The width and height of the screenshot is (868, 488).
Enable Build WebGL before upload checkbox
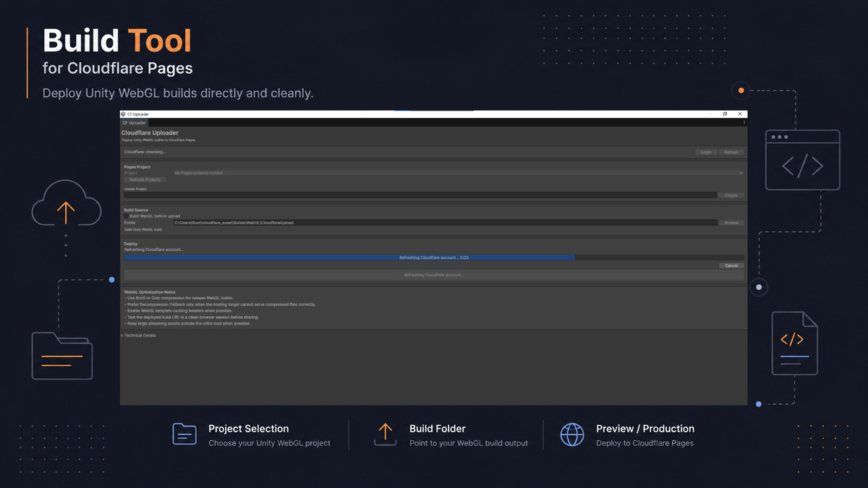point(126,216)
